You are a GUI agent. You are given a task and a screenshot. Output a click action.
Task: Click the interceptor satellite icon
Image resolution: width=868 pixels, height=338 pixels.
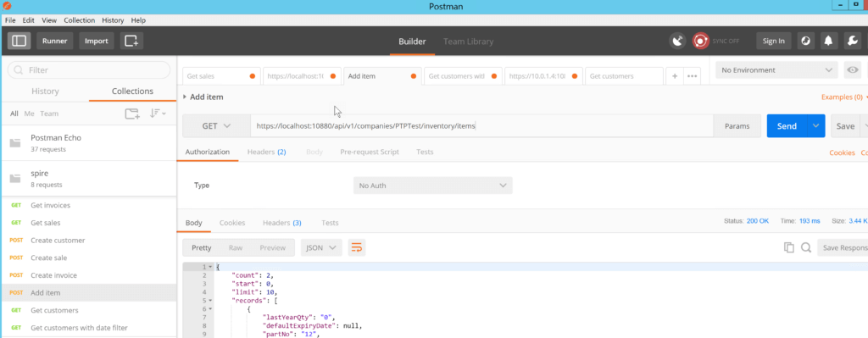point(677,41)
